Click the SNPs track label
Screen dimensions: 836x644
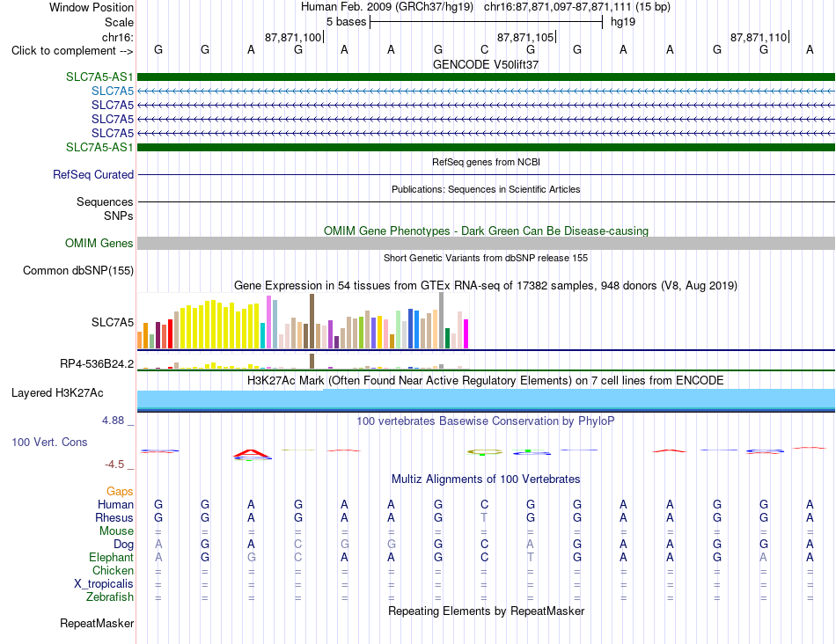click(119, 216)
